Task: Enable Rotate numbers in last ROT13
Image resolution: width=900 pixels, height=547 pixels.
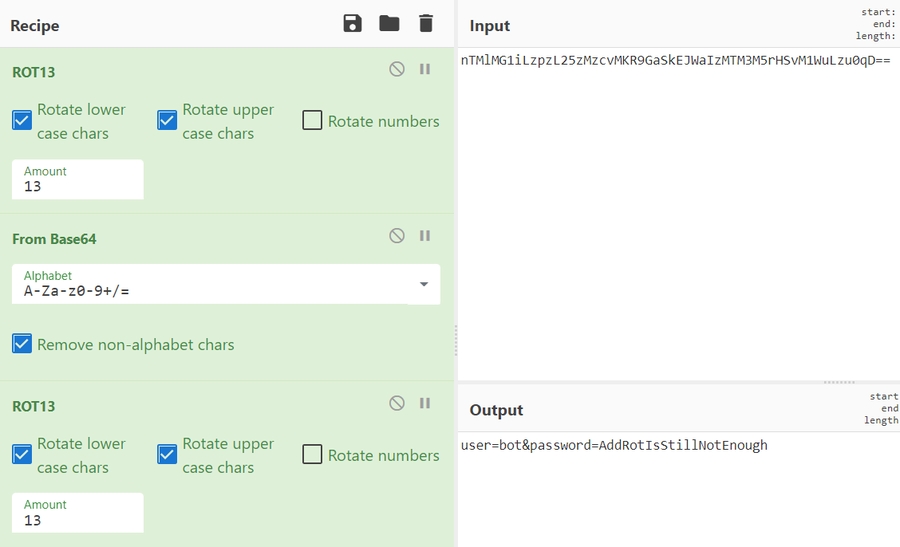Action: click(312, 455)
